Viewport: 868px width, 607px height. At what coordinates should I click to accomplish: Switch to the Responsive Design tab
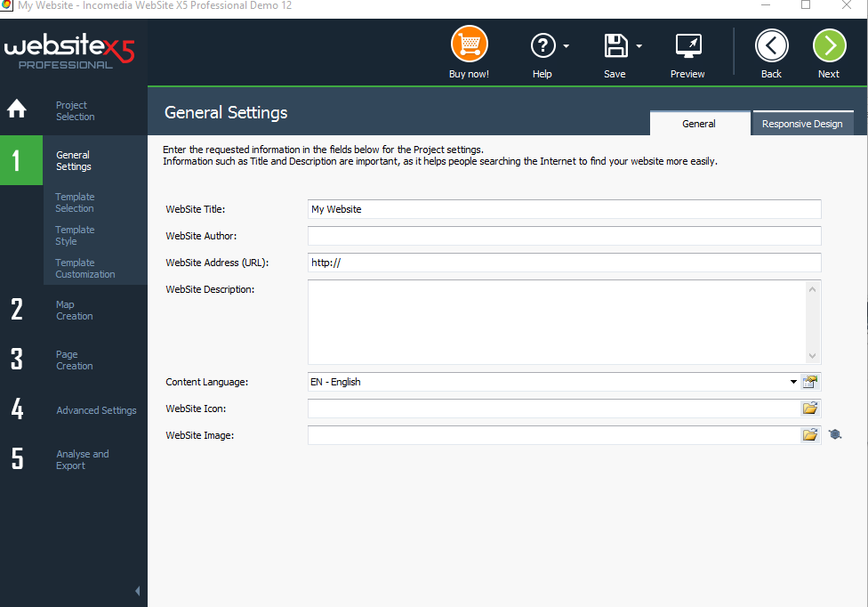pos(802,124)
